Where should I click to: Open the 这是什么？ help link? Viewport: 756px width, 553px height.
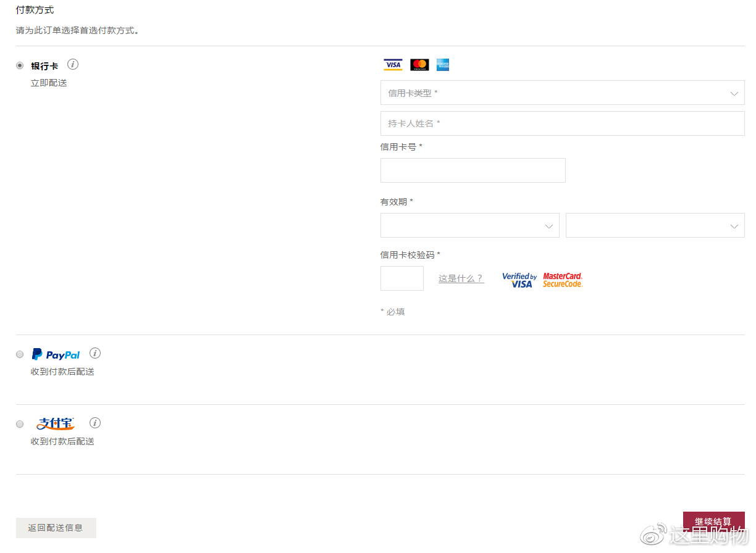click(461, 279)
